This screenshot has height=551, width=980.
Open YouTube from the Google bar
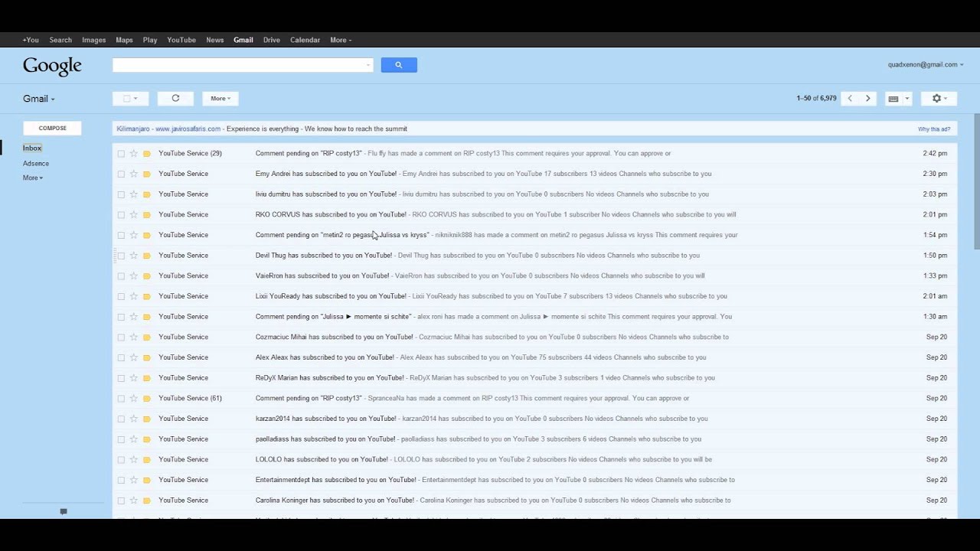click(181, 40)
